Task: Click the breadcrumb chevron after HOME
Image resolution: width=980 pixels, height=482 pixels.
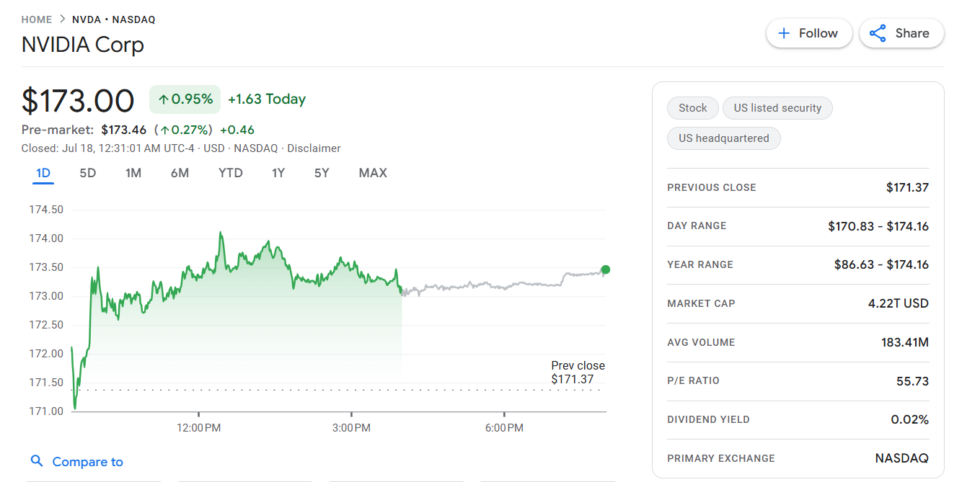Action: [x=62, y=19]
